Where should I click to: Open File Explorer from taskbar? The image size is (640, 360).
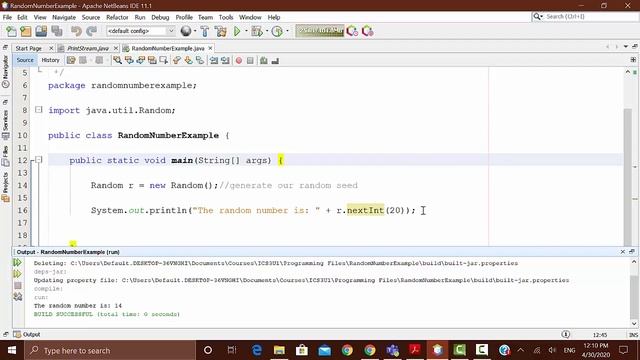tap(279, 350)
